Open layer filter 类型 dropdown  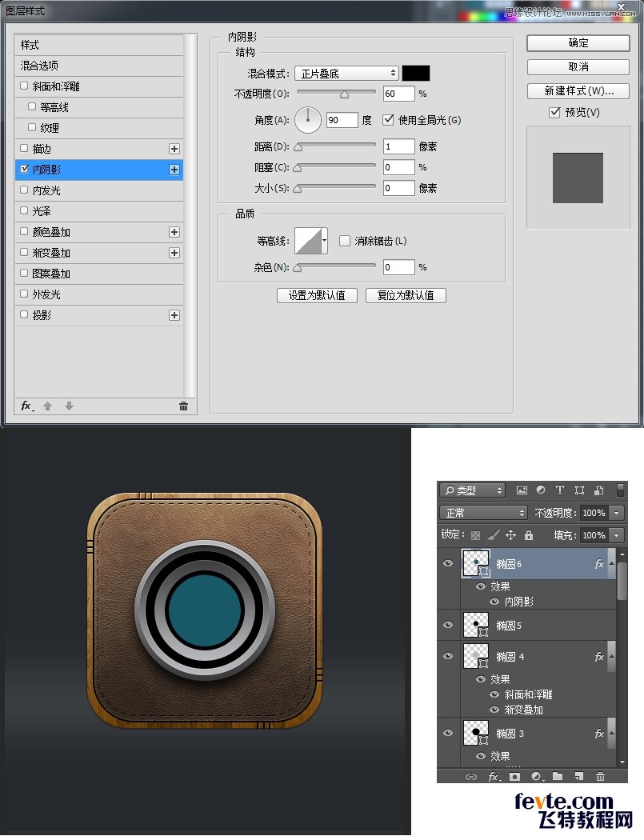tap(473, 490)
